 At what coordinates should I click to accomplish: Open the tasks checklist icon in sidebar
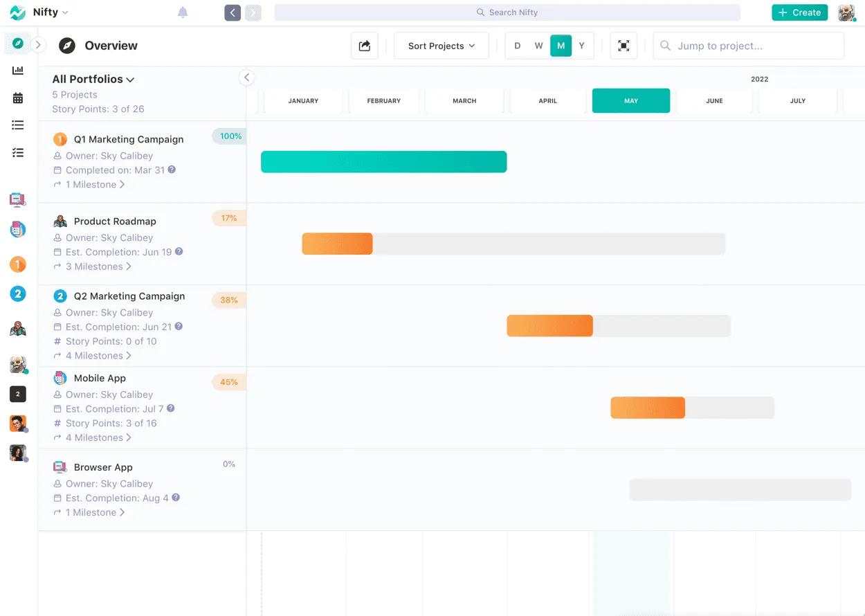point(17,152)
